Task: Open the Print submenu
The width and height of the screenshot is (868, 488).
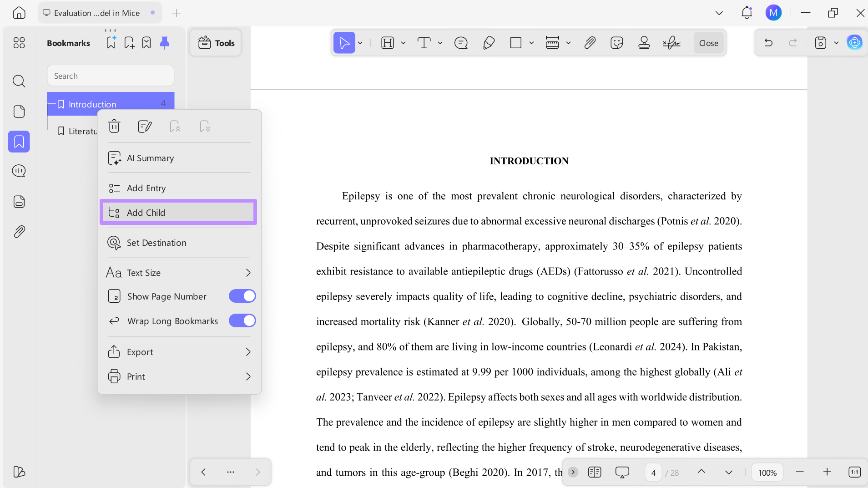Action: tap(179, 376)
